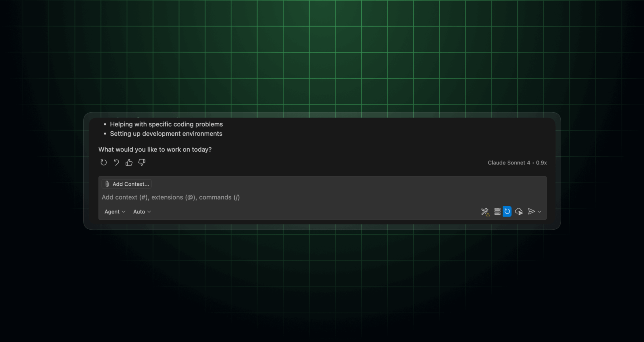644x342 pixels.
Task: Open the Auto model picker dropdown
Action: [x=142, y=212]
